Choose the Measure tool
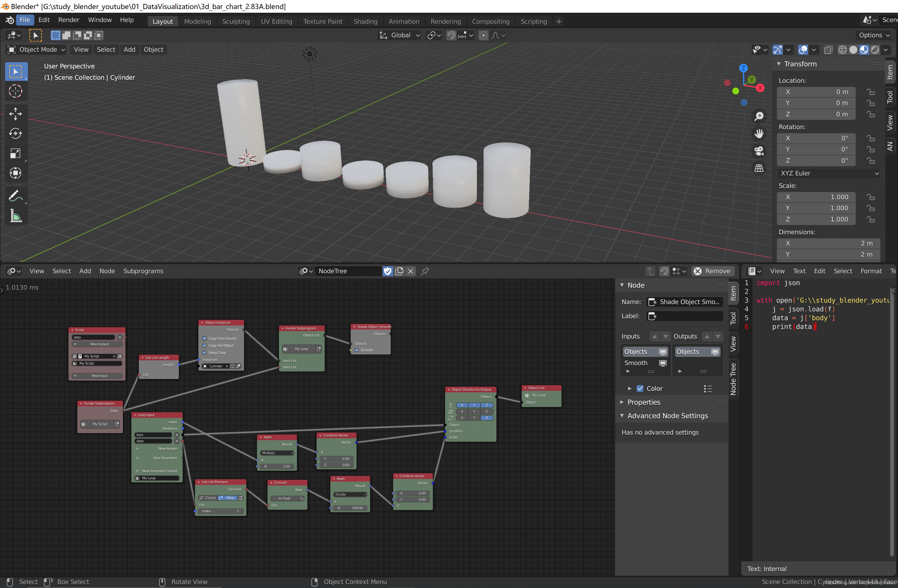Viewport: 898px width, 588px height. coord(16,216)
